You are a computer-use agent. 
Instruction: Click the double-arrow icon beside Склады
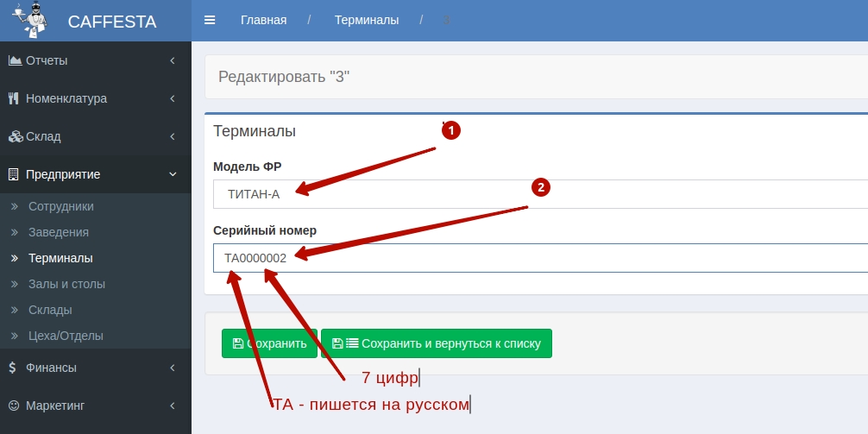point(15,310)
